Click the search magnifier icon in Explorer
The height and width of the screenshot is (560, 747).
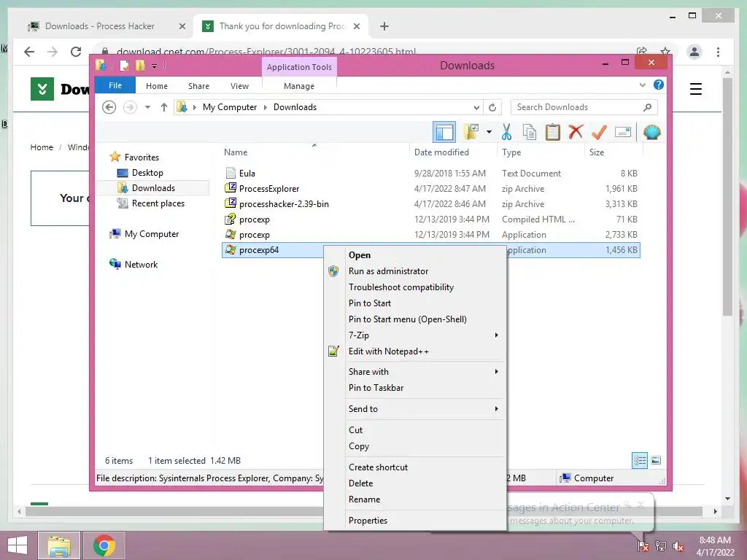point(647,107)
